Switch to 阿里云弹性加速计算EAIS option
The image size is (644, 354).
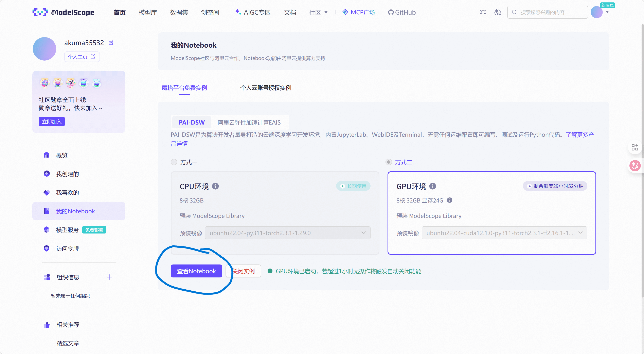pos(249,123)
